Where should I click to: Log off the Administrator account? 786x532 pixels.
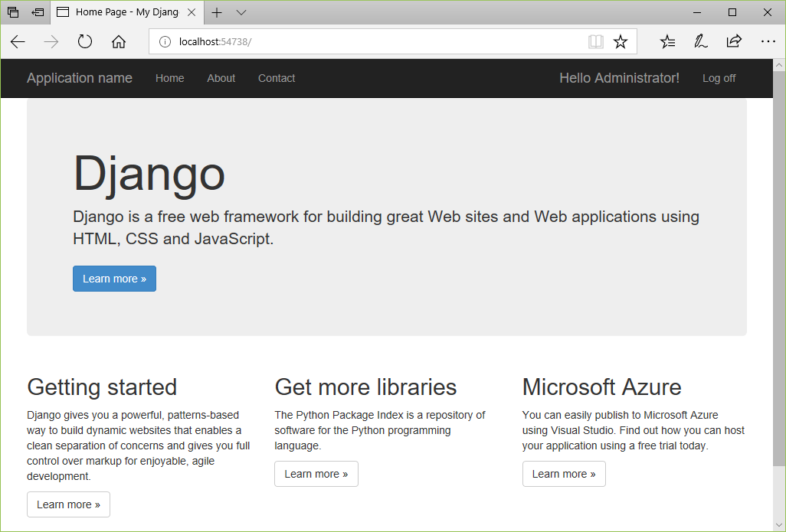click(x=719, y=78)
